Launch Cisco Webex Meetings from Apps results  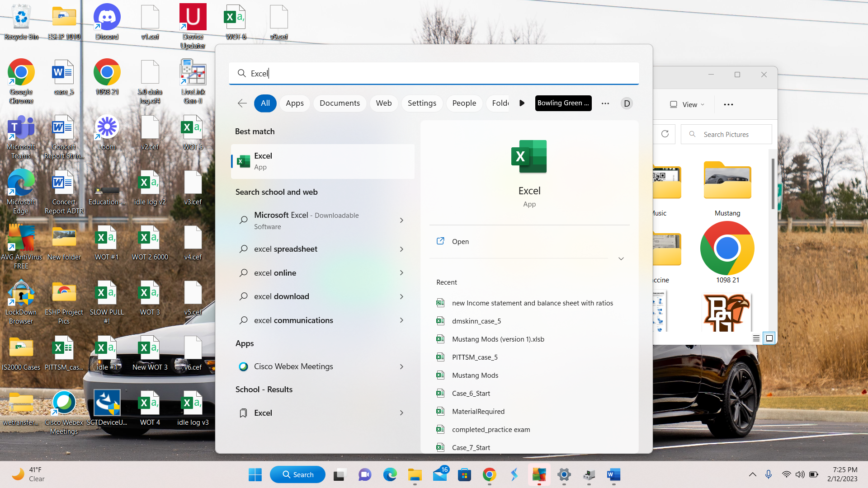click(x=294, y=366)
